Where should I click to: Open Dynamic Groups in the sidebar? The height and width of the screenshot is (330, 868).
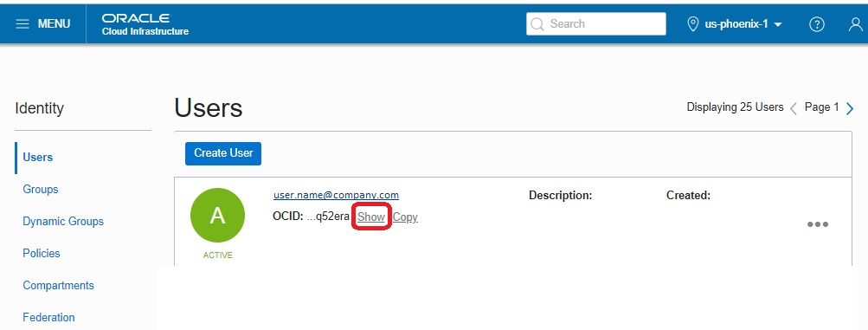tap(63, 222)
